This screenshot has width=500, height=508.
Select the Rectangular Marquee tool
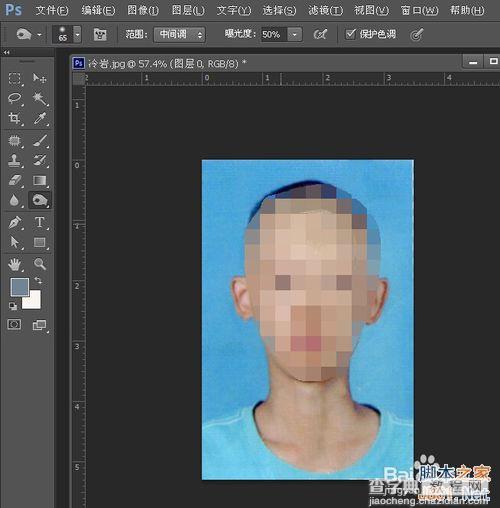coord(14,79)
